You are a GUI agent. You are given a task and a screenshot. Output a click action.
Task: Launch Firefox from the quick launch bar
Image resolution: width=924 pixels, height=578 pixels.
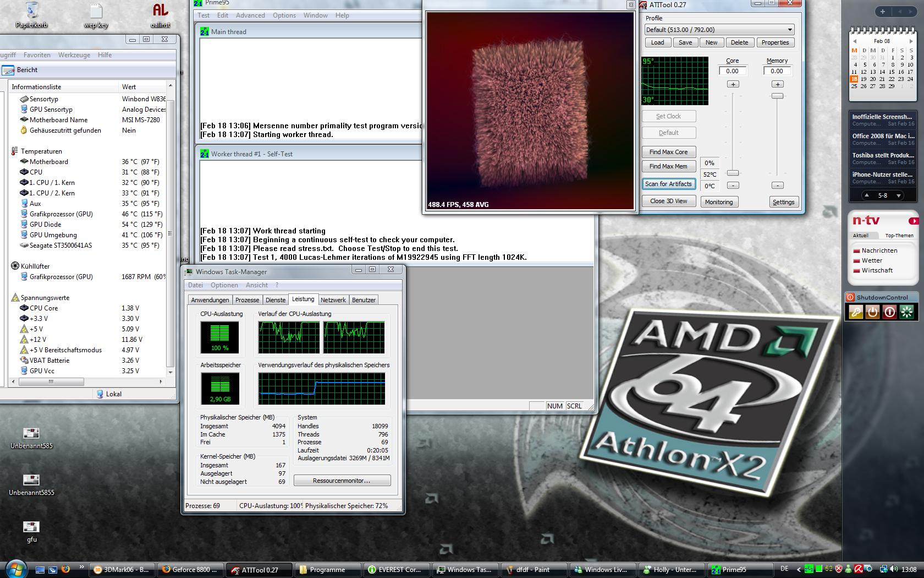(x=65, y=569)
